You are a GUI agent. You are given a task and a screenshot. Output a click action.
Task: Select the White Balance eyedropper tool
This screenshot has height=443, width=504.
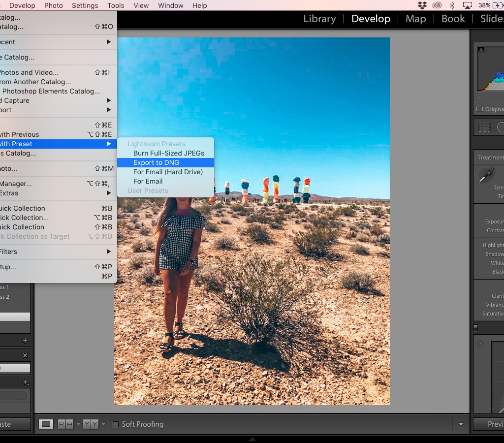485,175
